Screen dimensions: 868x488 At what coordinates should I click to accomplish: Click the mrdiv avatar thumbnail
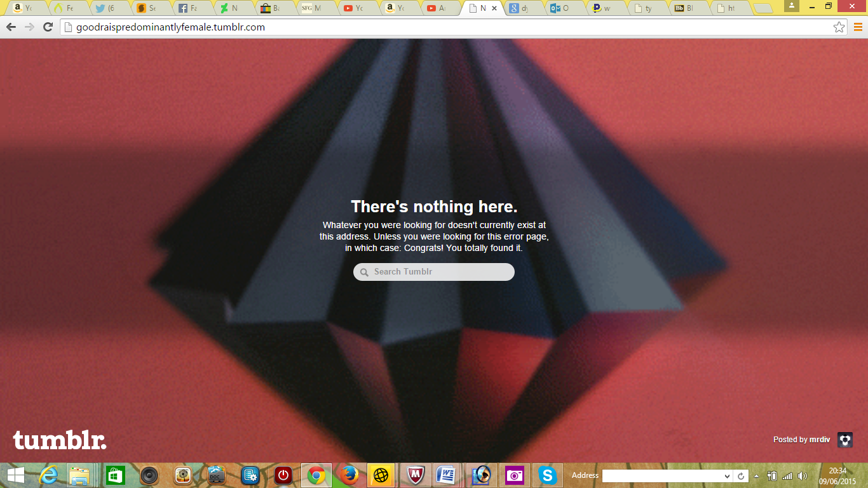click(845, 440)
